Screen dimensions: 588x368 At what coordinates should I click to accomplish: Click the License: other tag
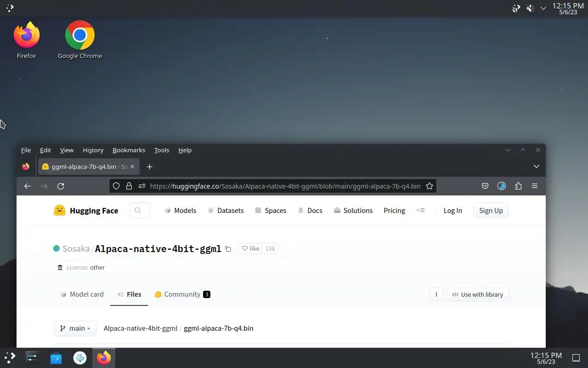(x=81, y=267)
